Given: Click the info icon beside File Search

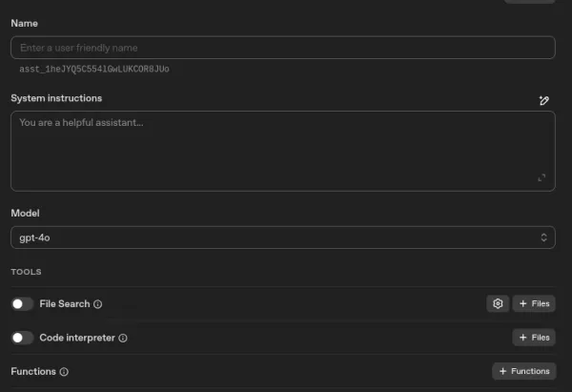Looking at the screenshot, I should point(98,304).
